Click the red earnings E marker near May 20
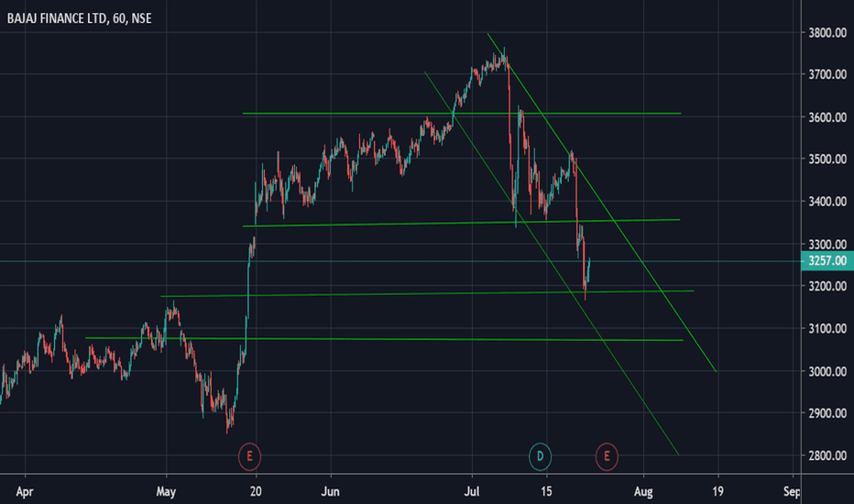Image resolution: width=854 pixels, height=504 pixels. (249, 456)
